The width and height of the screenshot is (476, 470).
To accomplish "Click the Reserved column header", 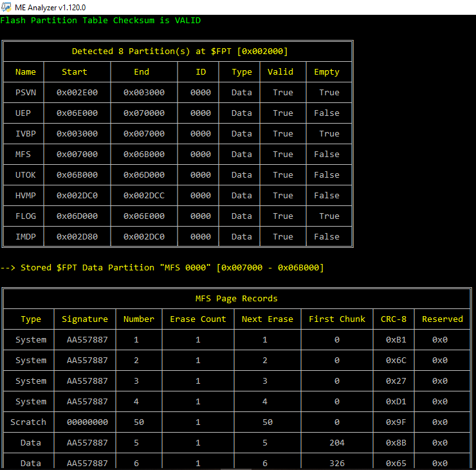I will 443,319.
